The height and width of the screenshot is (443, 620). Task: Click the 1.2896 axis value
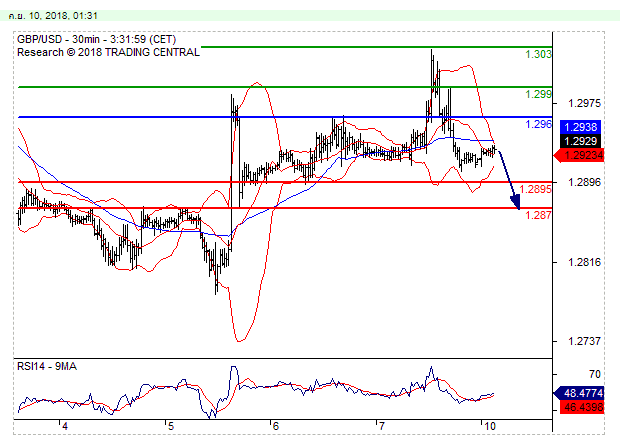click(x=584, y=182)
